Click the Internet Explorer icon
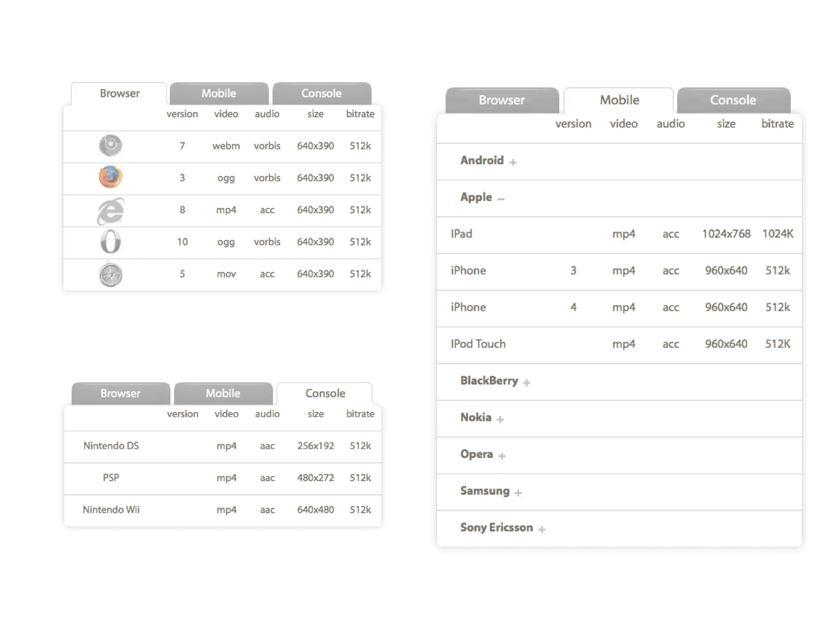Image resolution: width=840 pixels, height=630 pixels. point(110,211)
